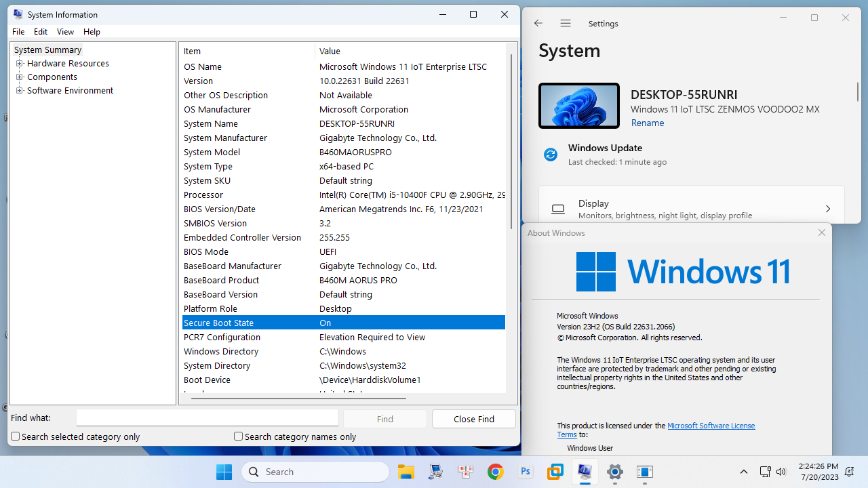Go back in the Settings window

click(x=538, y=23)
